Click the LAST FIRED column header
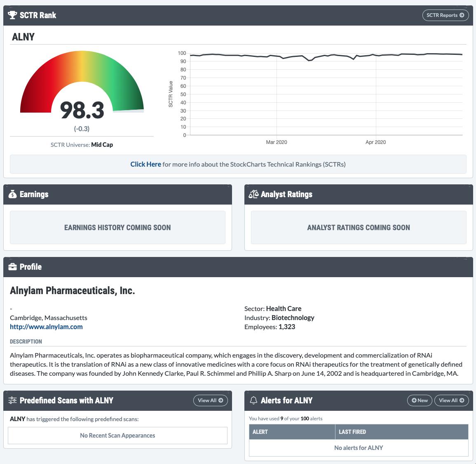Image resolution: width=476 pixels, height=464 pixels. click(x=402, y=432)
